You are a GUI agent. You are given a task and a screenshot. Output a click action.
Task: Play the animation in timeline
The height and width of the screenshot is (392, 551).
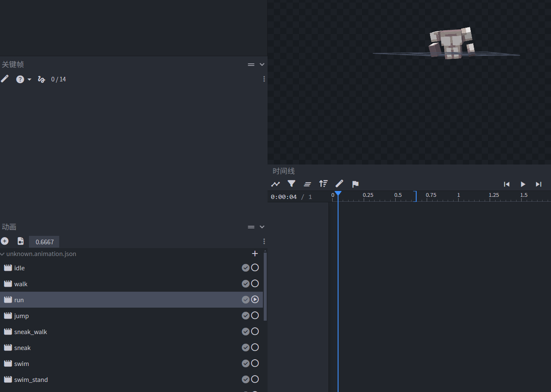point(523,184)
